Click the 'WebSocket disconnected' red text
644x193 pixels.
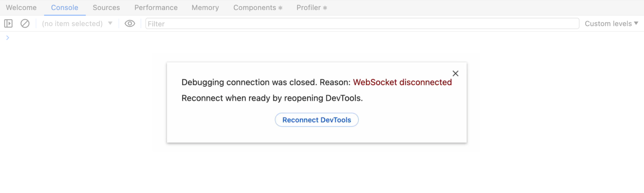click(402, 82)
